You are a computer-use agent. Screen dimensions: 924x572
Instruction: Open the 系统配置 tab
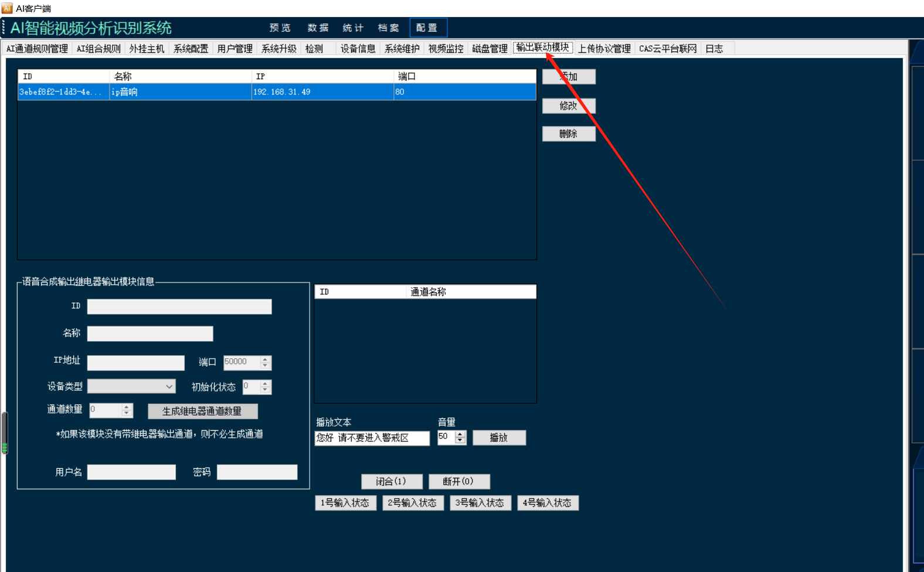click(x=191, y=49)
